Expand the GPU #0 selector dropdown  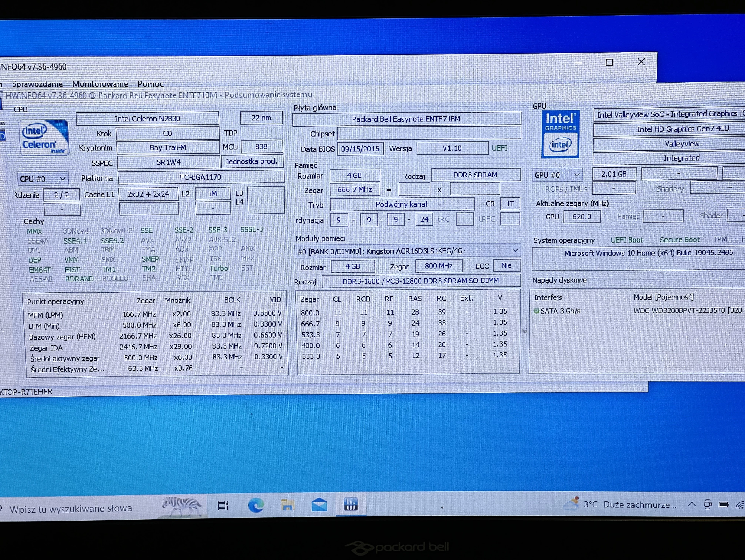coord(576,175)
